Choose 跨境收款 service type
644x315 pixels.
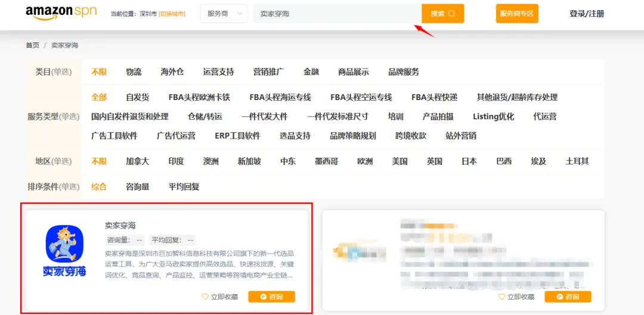click(x=411, y=136)
